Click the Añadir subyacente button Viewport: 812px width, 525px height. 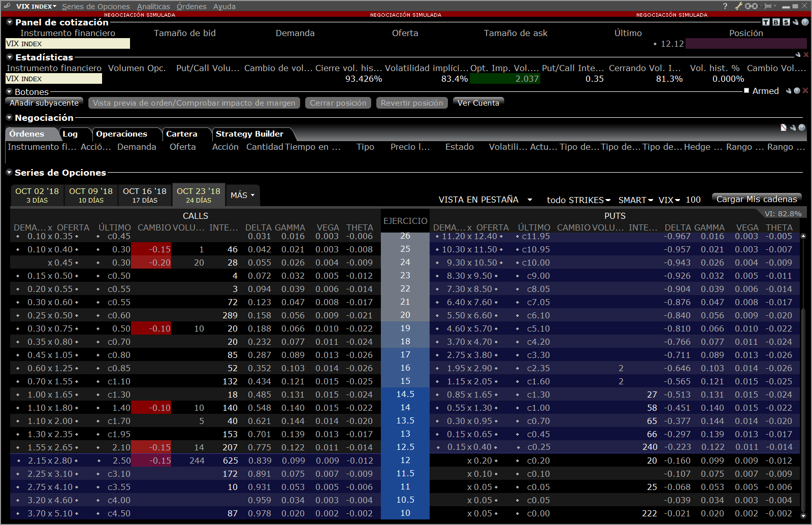[x=44, y=103]
